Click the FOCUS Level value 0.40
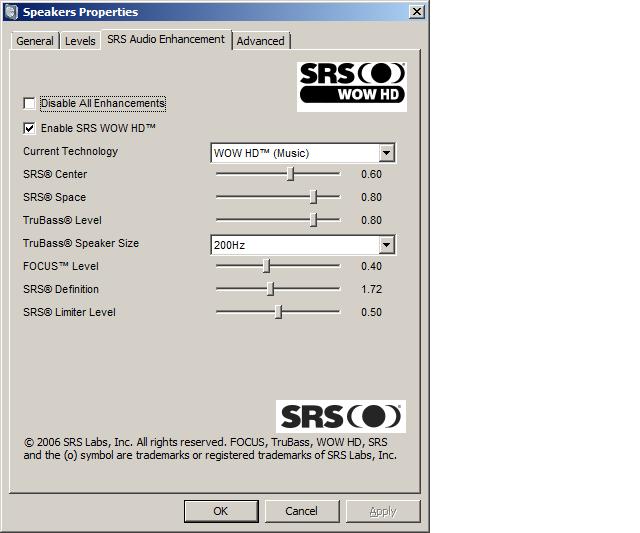Image resolution: width=640 pixels, height=533 pixels. pyautogui.click(x=371, y=266)
